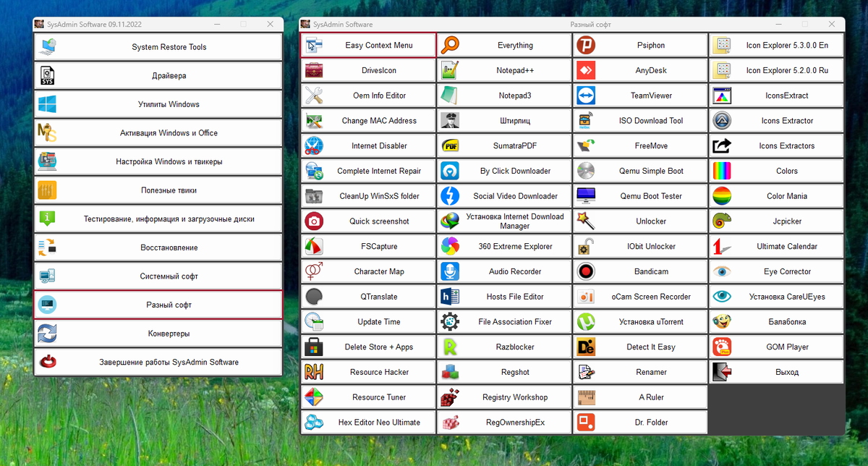Screen dimensions: 868x466
Task: Launch File Association Fixer
Action: tap(504, 321)
